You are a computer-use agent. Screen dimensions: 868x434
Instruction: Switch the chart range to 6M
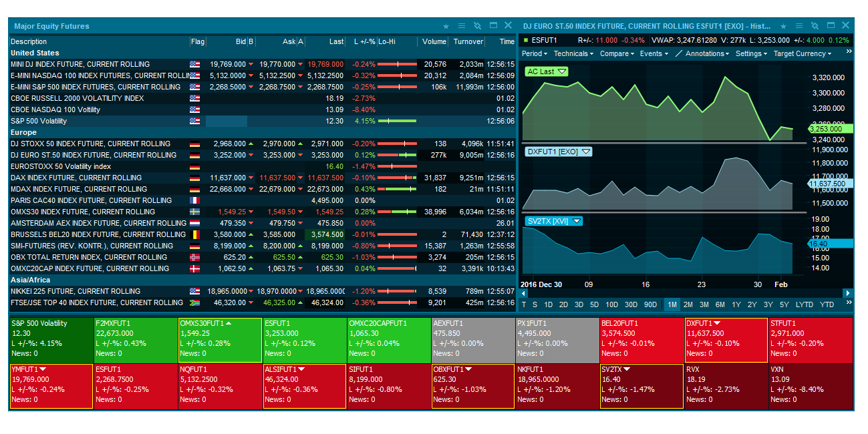point(720,304)
